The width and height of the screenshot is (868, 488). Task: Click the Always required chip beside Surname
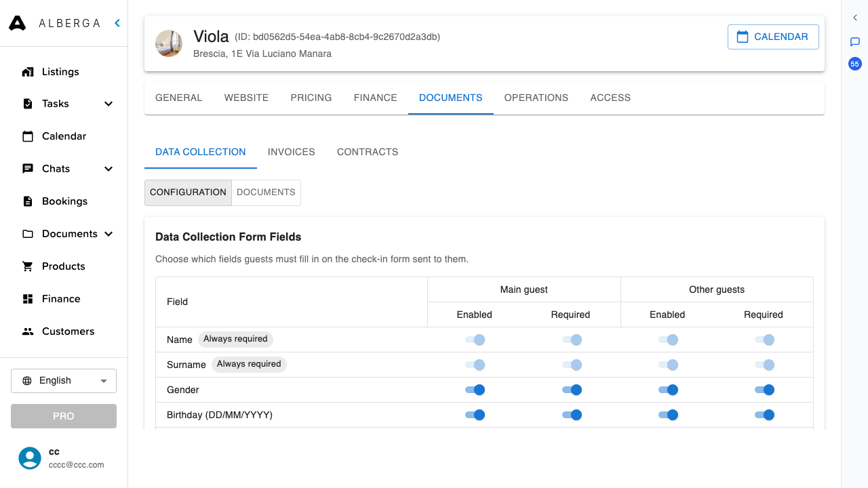coord(249,364)
